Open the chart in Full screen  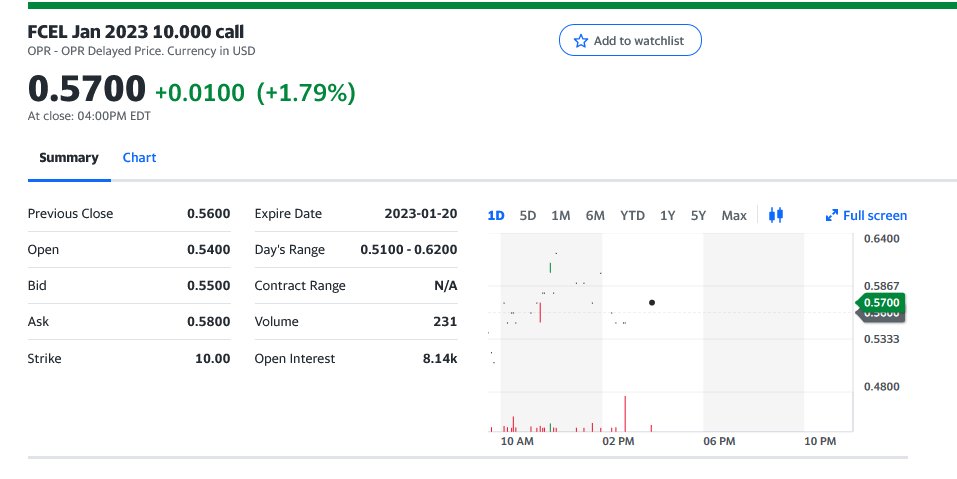click(866, 215)
